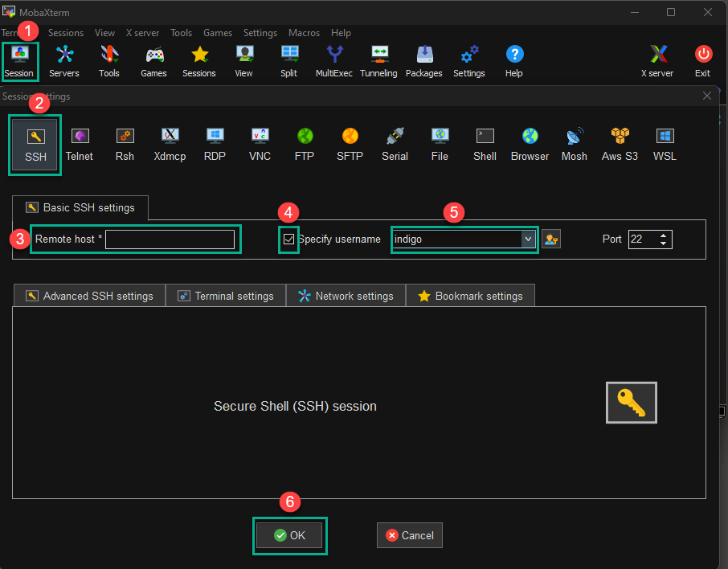Choose the SFTP session type

click(x=350, y=145)
